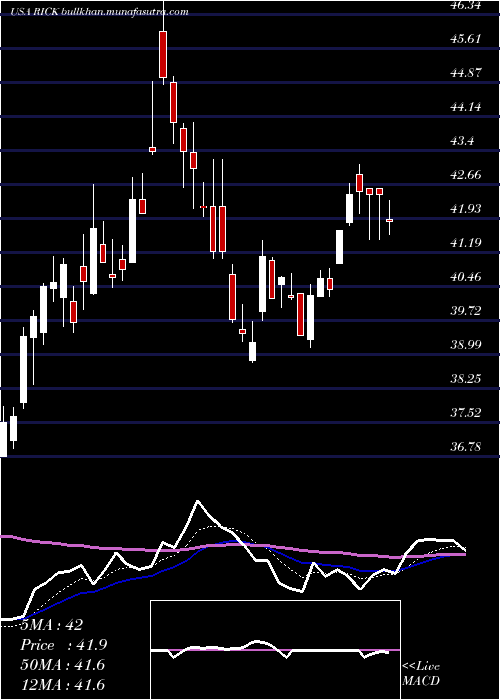Image resolution: width=500 pixels, height=700 pixels.
Task: Click the 5MA : 42 readout
Action: 52,625
